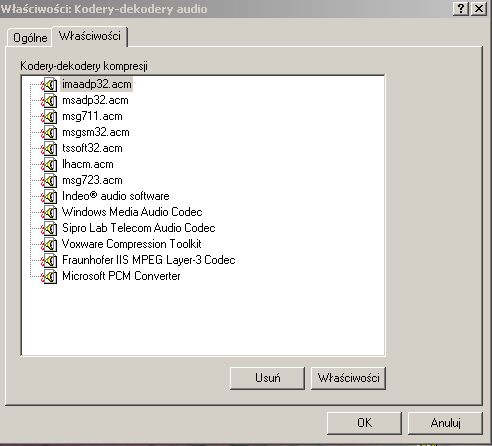This screenshot has width=492, height=446.
Task: Click the icon for Fraunhofer IIS MPEG Layer-3 Codec
Action: (49, 261)
